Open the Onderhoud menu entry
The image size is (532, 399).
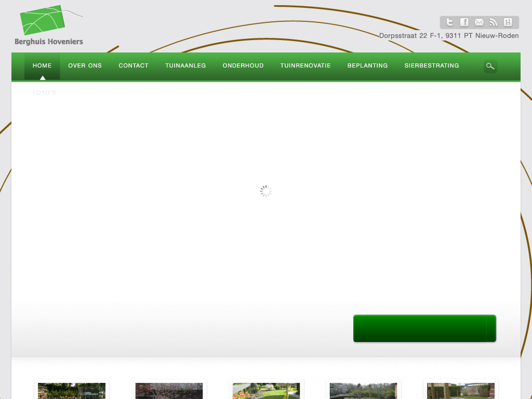tap(243, 66)
